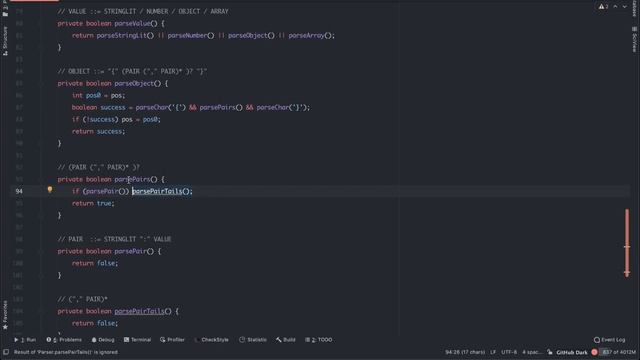Collapse the parsePairTails method fold

click(x=41, y=311)
